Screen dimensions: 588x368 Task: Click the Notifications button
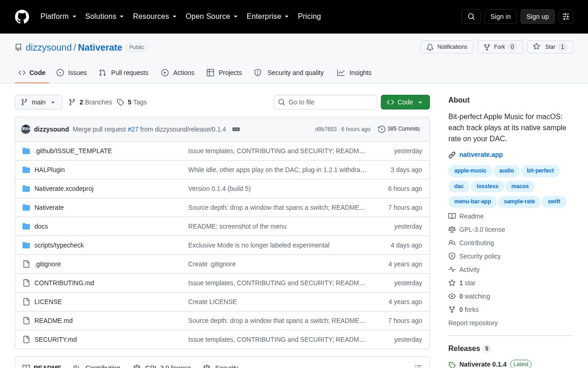click(447, 47)
